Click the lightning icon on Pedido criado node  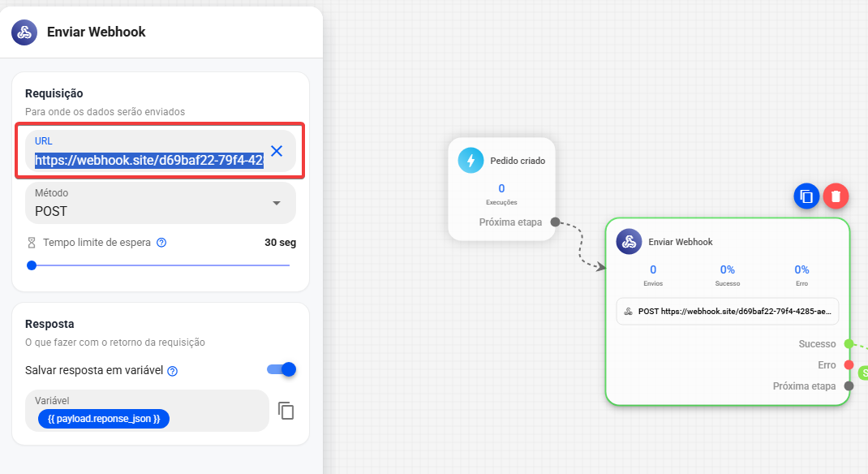click(x=471, y=161)
